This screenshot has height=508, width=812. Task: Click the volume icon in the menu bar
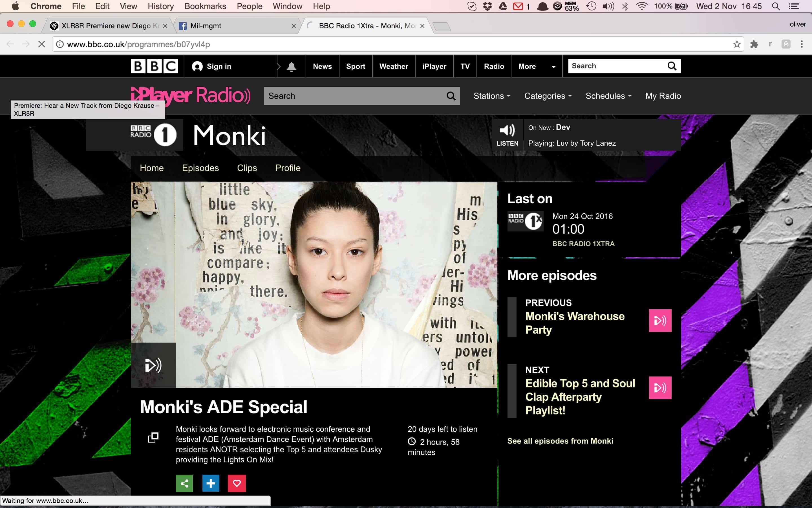608,6
